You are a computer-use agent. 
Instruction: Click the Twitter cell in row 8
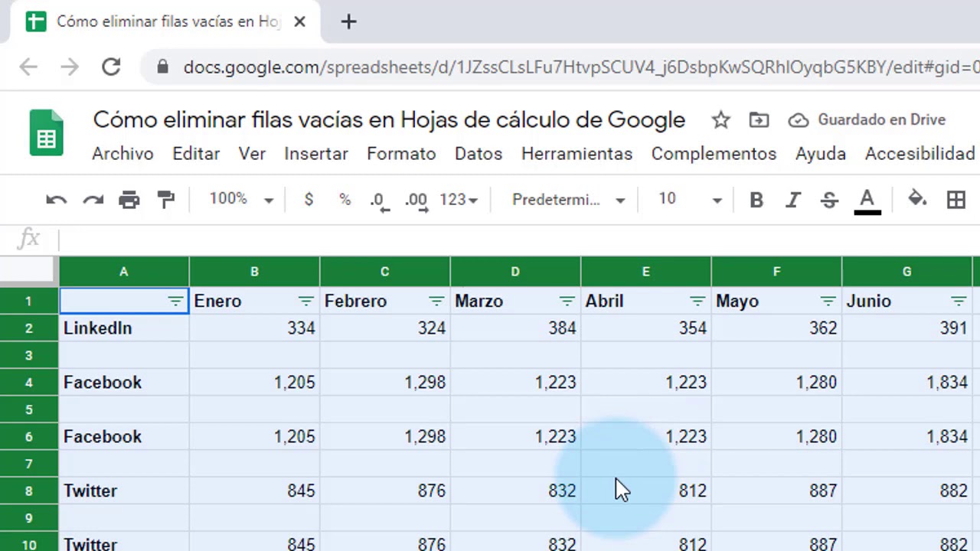click(124, 491)
